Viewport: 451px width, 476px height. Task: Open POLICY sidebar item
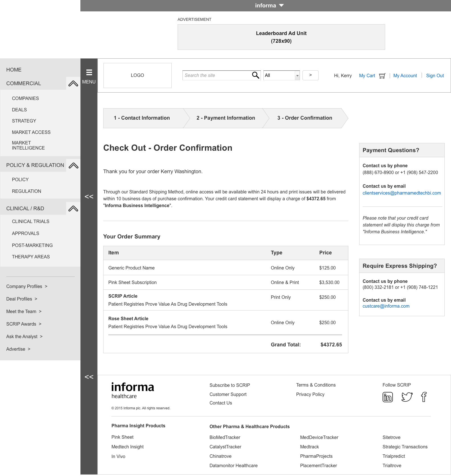[x=20, y=179]
